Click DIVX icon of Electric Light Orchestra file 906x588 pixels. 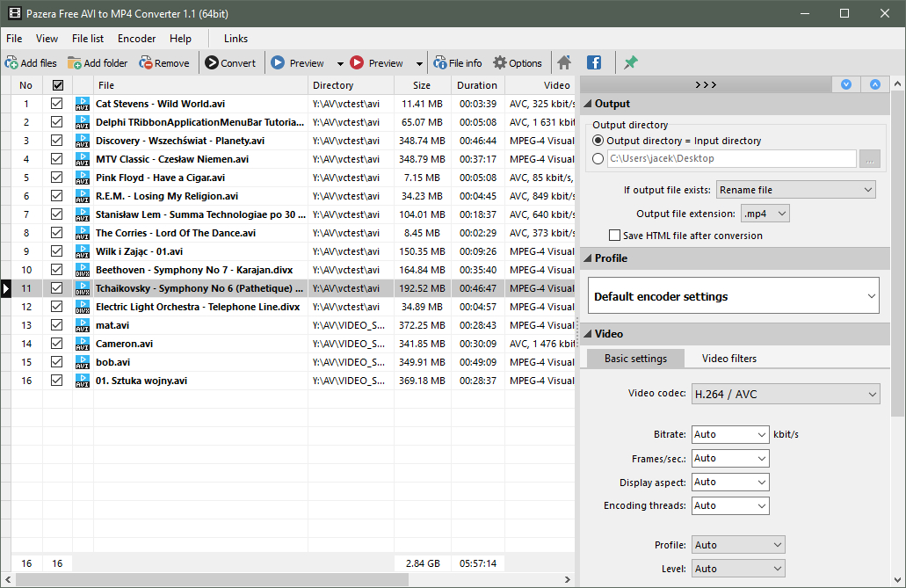(x=83, y=307)
